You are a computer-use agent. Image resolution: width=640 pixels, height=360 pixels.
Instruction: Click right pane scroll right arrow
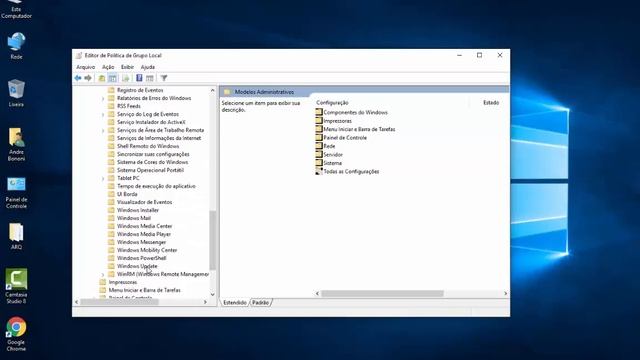pos(505,293)
